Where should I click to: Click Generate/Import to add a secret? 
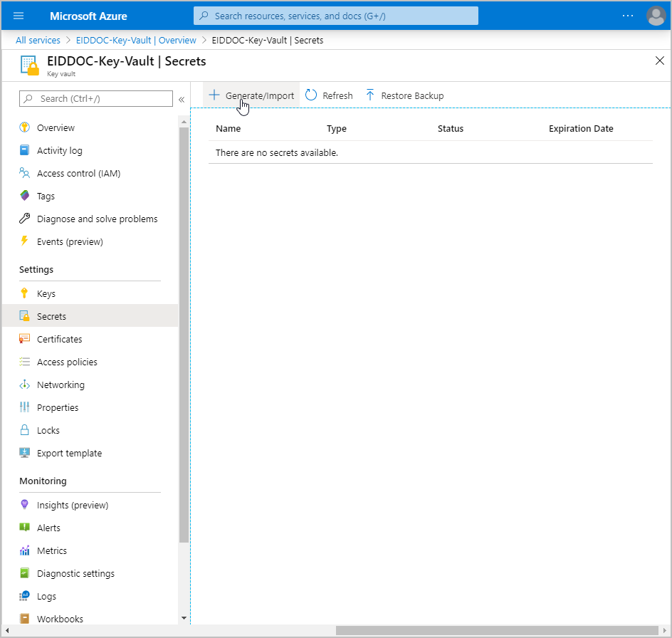(x=251, y=95)
